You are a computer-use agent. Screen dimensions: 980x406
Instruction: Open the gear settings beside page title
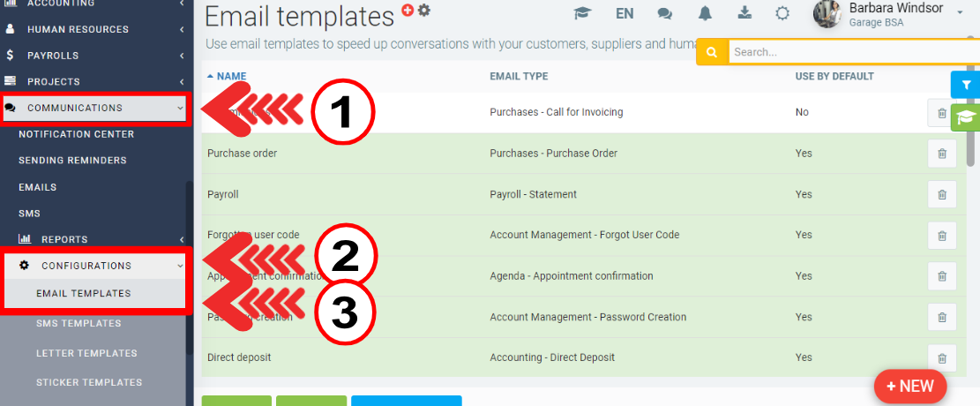point(424,11)
